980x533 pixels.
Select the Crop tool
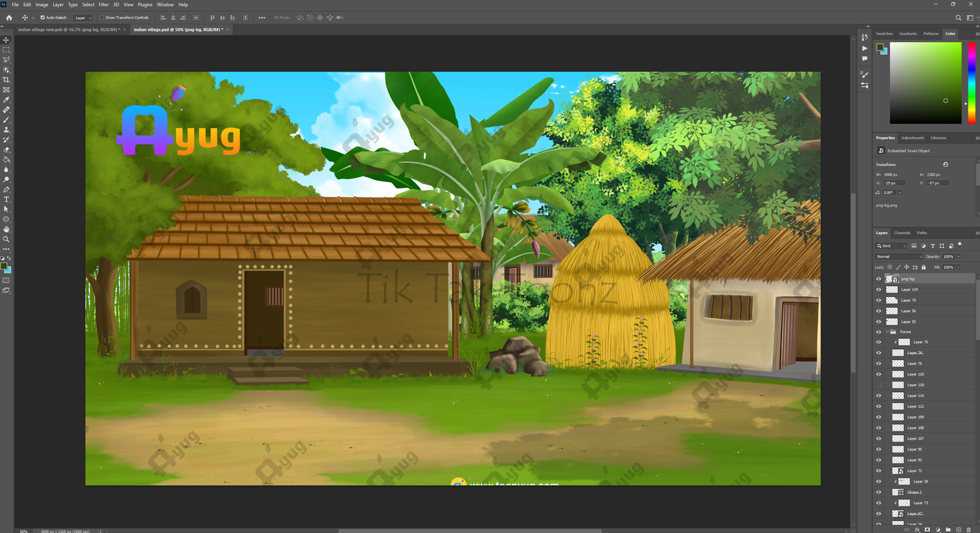(x=6, y=80)
